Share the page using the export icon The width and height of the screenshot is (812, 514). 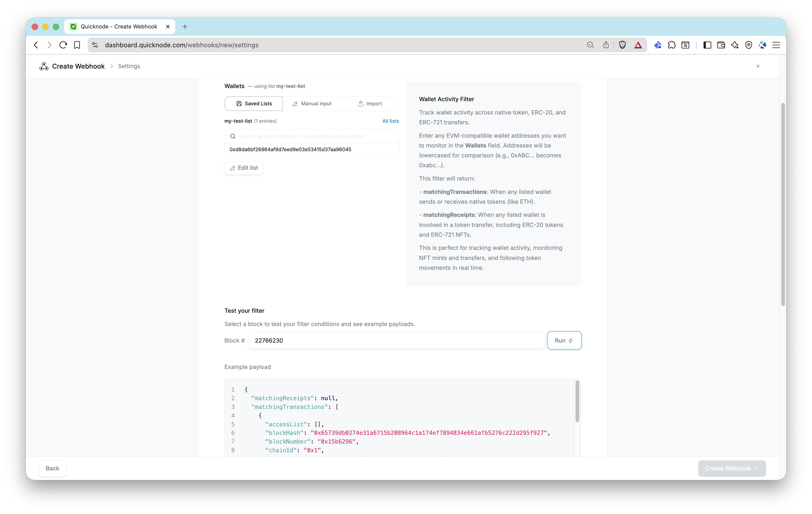click(606, 45)
